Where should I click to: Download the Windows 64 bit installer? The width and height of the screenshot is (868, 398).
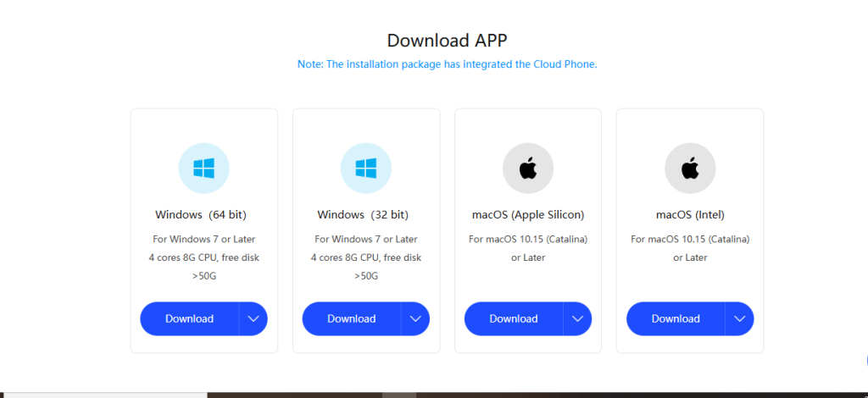(190, 318)
